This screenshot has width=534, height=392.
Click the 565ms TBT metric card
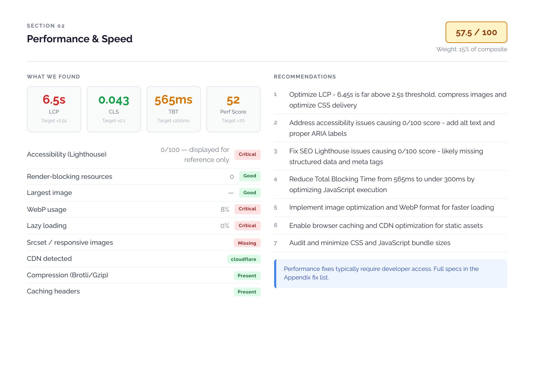pos(173,109)
